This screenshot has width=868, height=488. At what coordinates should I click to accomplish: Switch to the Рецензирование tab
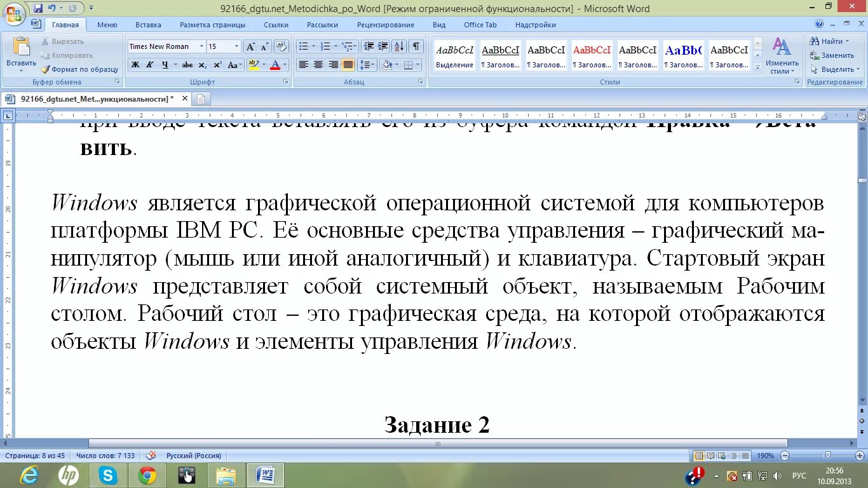coord(385,25)
